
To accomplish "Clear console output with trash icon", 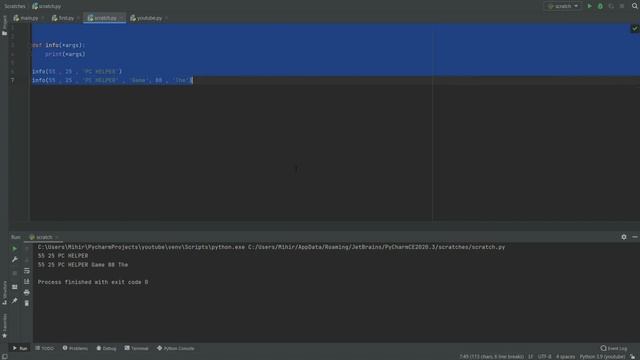I will [x=27, y=303].
